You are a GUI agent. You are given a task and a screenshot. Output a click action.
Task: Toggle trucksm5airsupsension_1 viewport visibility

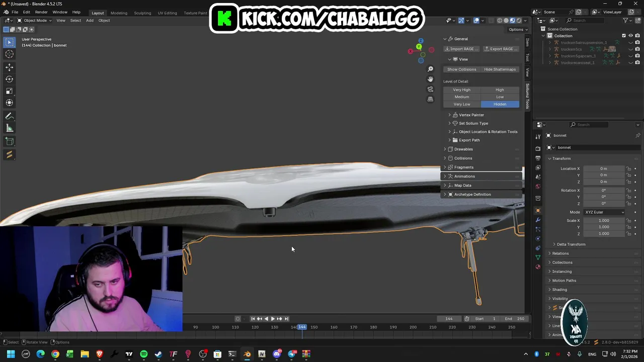[630, 43]
